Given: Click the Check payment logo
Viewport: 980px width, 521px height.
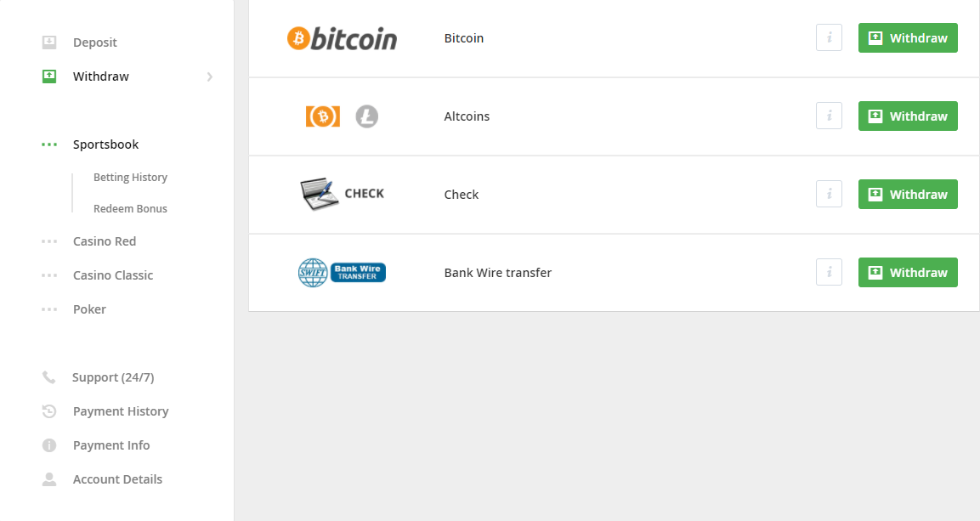Looking at the screenshot, I should tap(342, 195).
